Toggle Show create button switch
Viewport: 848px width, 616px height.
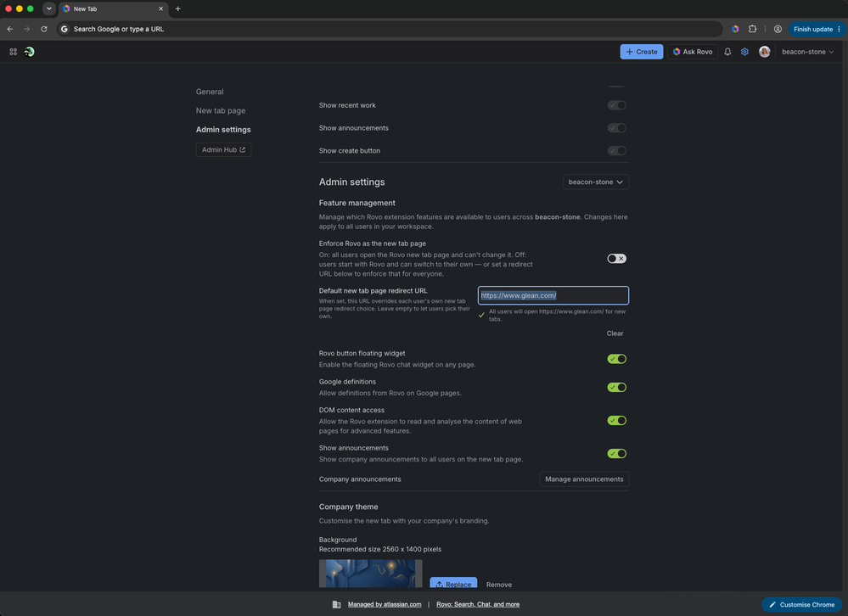[616, 151]
